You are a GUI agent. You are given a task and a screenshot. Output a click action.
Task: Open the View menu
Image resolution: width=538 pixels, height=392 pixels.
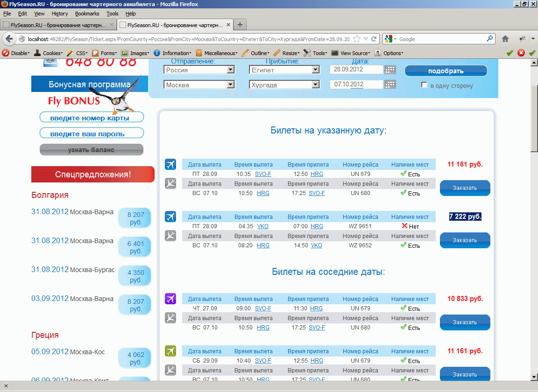tap(39, 14)
